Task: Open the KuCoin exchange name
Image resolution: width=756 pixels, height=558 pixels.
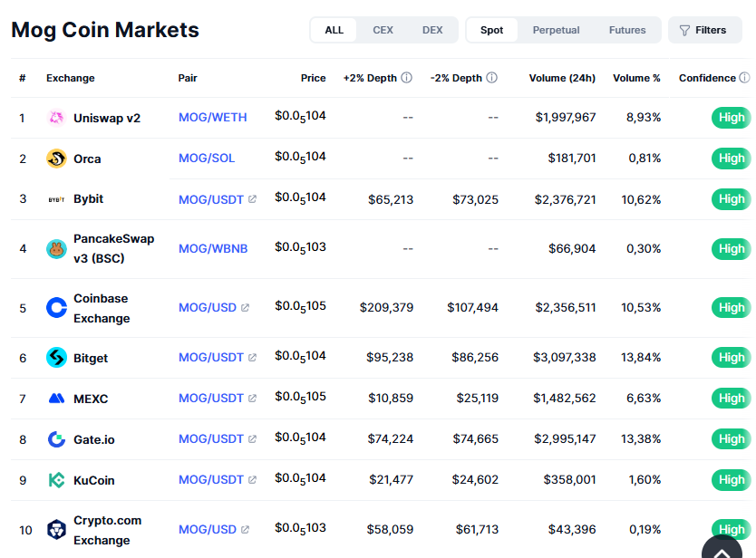Action: pos(94,480)
